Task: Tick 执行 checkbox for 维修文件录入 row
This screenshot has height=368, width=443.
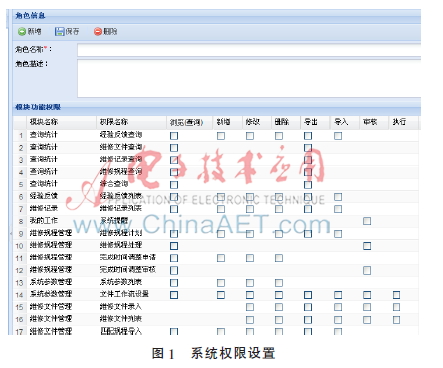Action: tap(396, 307)
